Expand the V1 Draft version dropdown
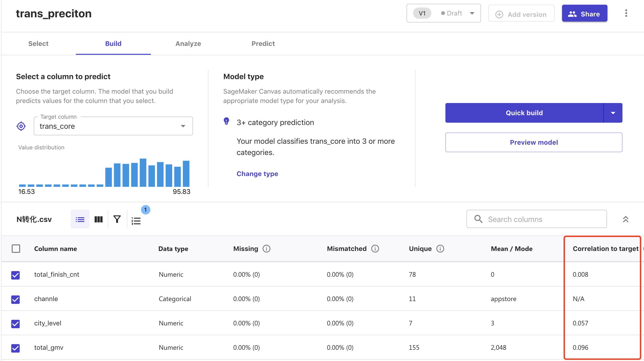This screenshot has height=361, width=644. point(444,13)
